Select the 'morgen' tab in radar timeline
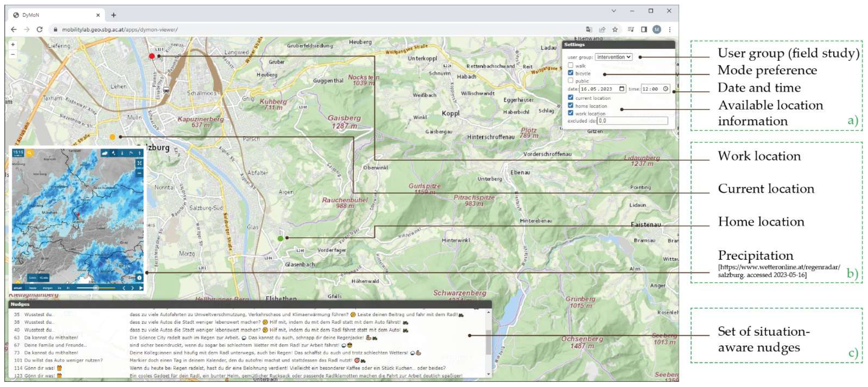 click(x=48, y=288)
